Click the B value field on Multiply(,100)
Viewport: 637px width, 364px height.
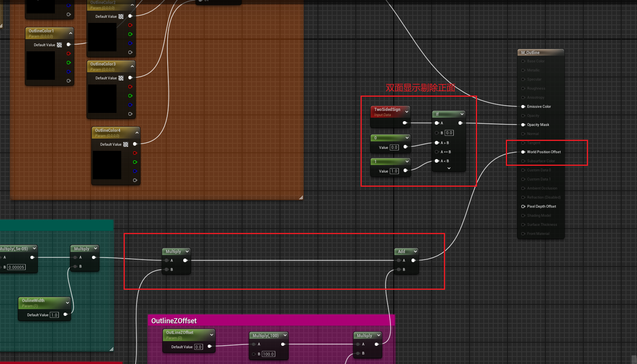point(269,354)
